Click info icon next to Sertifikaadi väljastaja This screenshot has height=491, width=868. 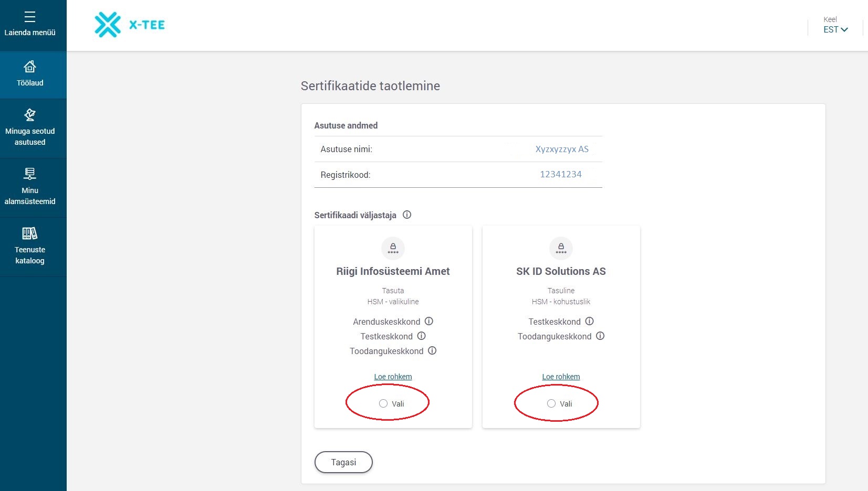click(407, 215)
